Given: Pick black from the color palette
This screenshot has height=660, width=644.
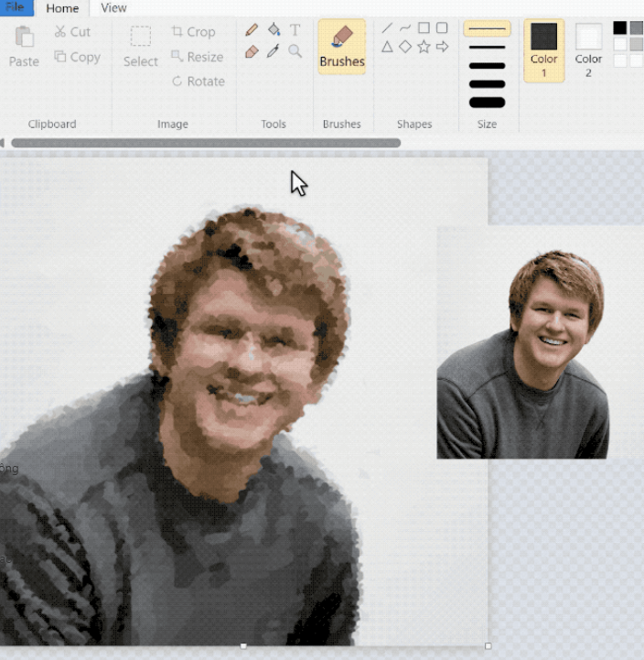Looking at the screenshot, I should point(619,27).
